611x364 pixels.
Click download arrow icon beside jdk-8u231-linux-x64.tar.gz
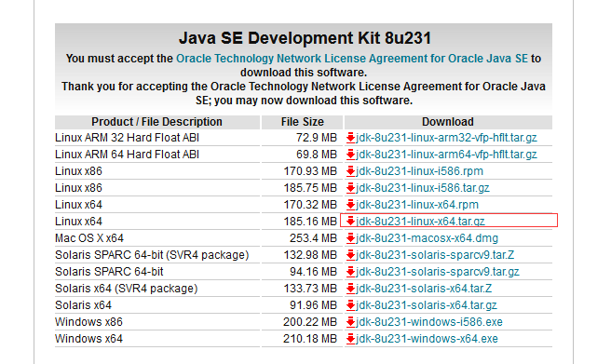350,222
